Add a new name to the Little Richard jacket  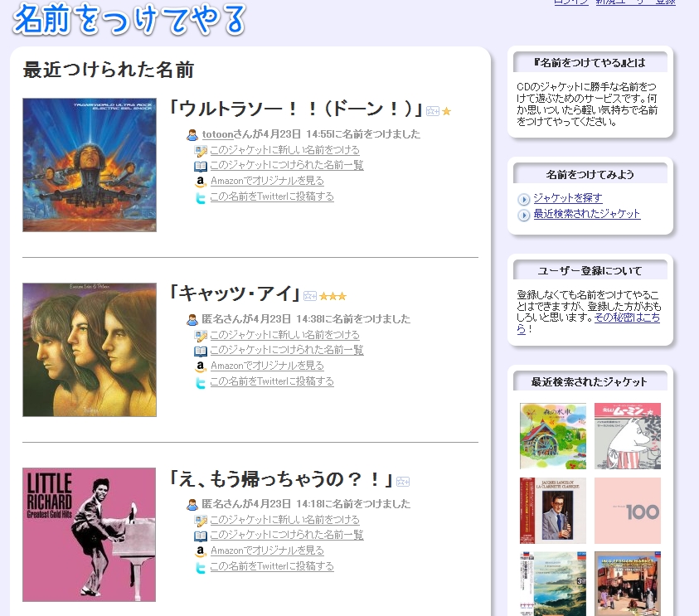click(x=284, y=520)
